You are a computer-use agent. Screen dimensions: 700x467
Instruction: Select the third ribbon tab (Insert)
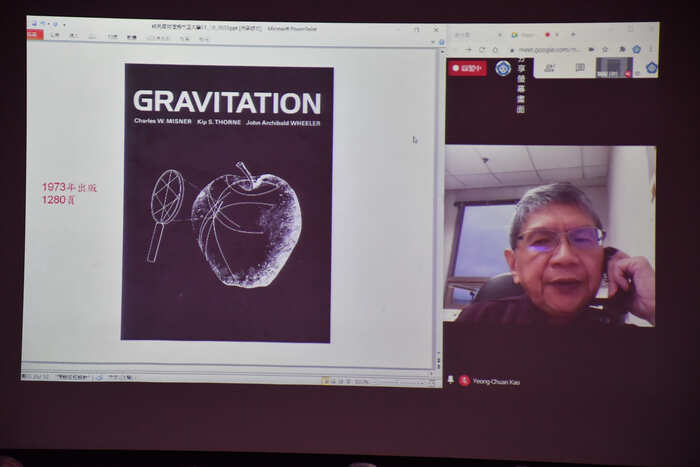coord(74,36)
